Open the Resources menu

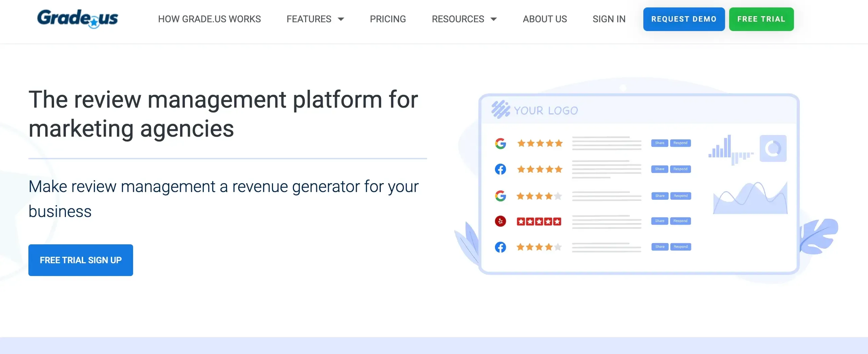click(458, 19)
